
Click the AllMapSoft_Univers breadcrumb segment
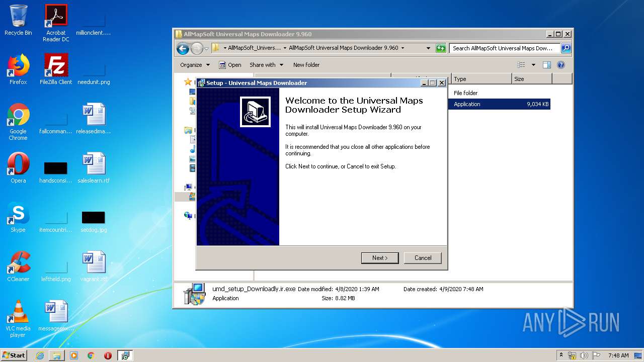[x=255, y=48]
